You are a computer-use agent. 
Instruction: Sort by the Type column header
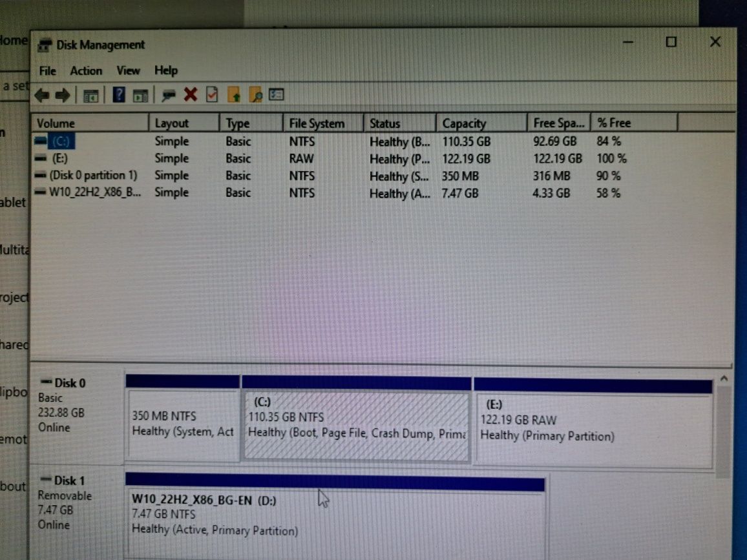point(251,123)
